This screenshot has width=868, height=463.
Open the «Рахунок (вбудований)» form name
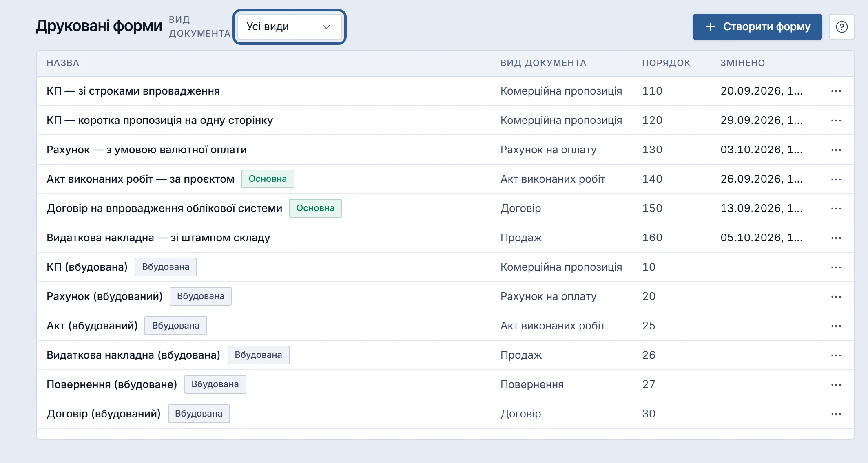pos(104,296)
